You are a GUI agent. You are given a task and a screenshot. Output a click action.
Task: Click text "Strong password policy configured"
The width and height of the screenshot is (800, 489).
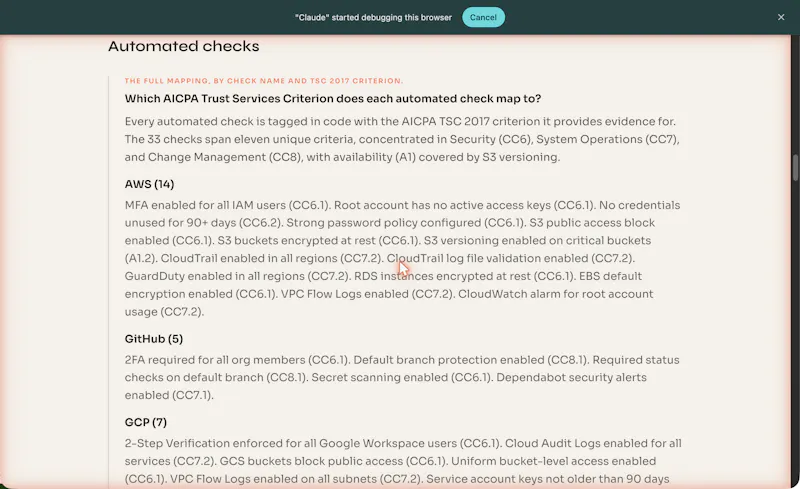[x=383, y=223]
